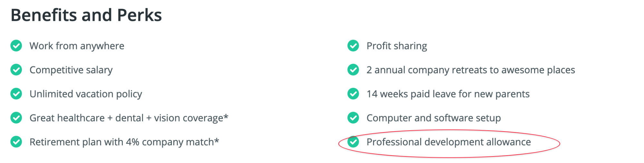
Task: Click the Professional development allowance text
Action: 449,142
